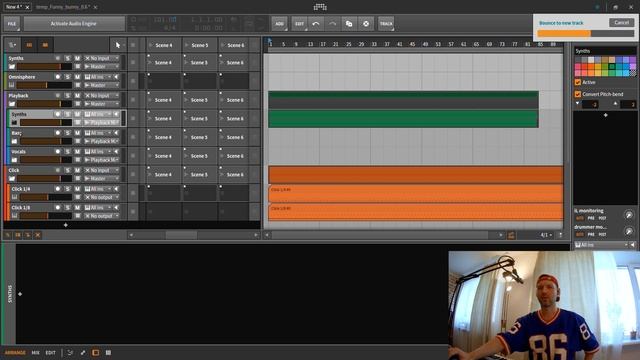This screenshot has height=360, width=640.
Task: Open the TRACK menu
Action: click(x=386, y=24)
